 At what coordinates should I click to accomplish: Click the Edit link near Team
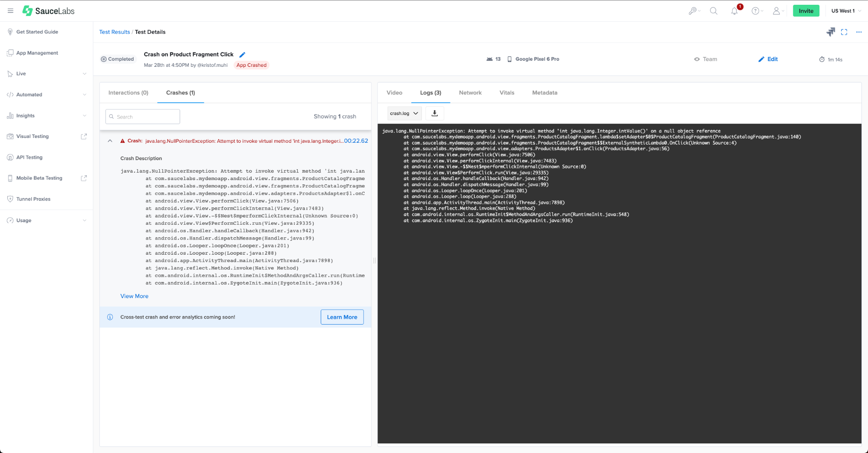[768, 59]
